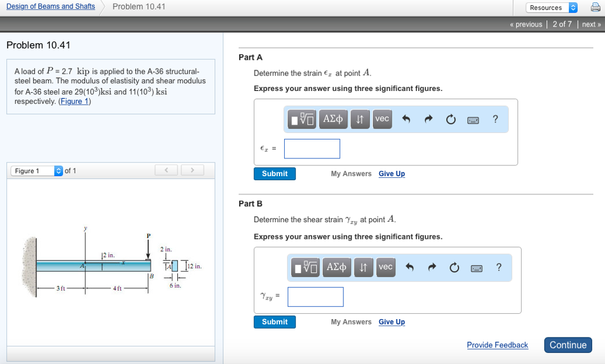The width and height of the screenshot is (605, 364).
Task: Open My Answers for Part A
Action: click(351, 174)
